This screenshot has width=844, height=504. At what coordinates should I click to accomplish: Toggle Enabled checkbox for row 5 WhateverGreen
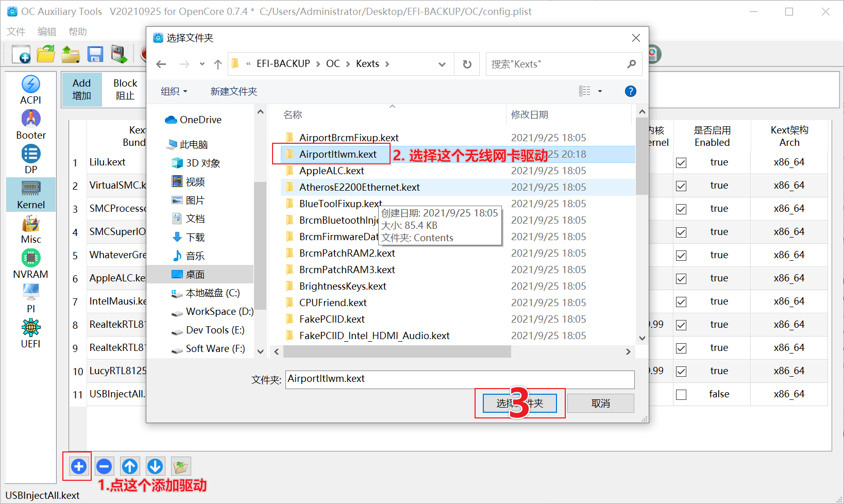tap(681, 256)
